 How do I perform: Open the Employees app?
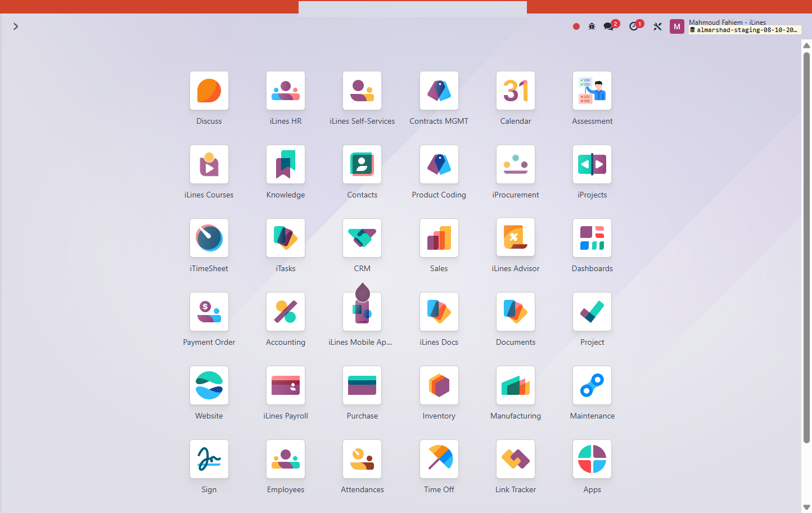click(x=286, y=459)
